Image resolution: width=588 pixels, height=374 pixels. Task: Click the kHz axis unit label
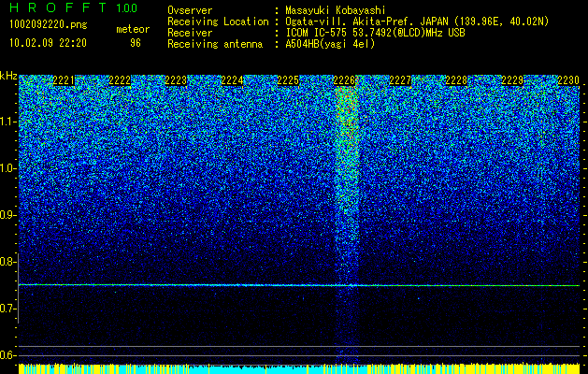(x=8, y=76)
